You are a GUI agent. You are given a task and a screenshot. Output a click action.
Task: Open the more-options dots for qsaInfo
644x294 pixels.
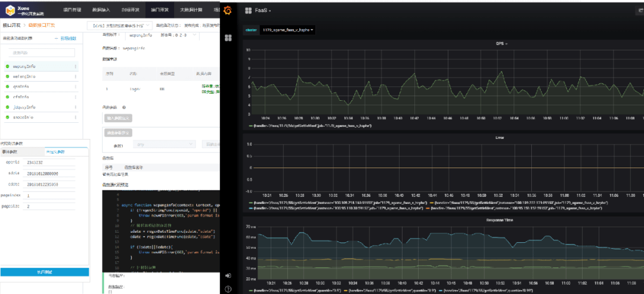coord(76,86)
